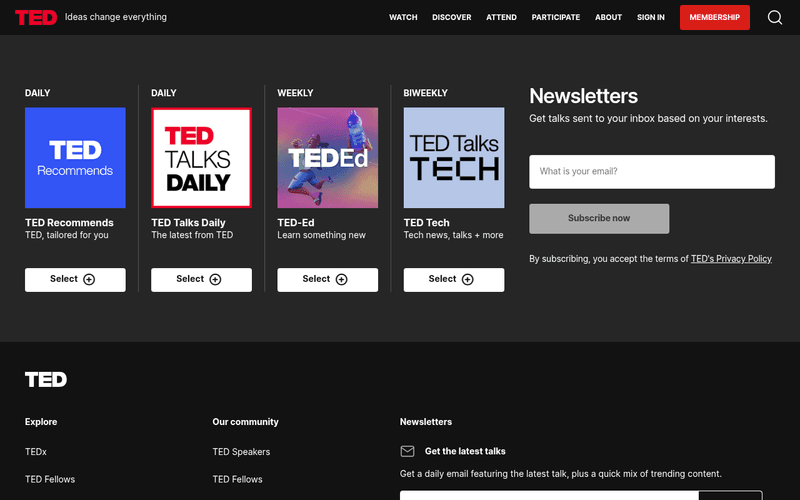Click the white TED logo in the footer
Screen dimensions: 800x500
[x=46, y=379]
